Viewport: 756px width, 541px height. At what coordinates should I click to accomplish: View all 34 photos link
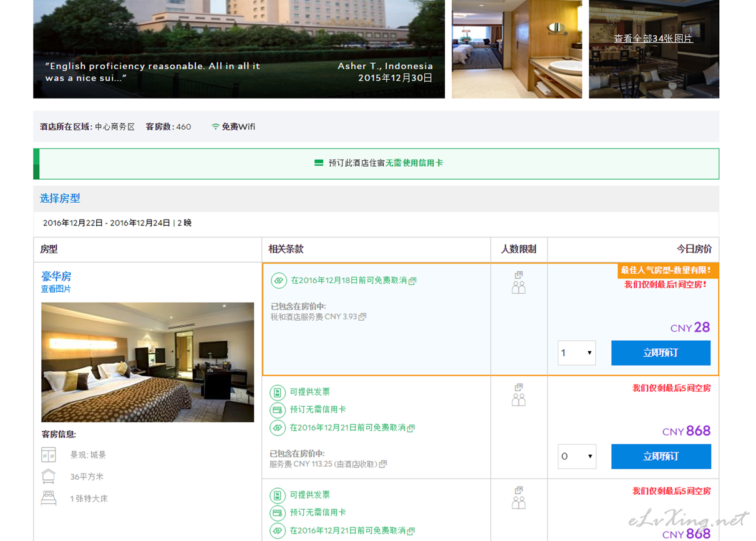click(x=653, y=39)
